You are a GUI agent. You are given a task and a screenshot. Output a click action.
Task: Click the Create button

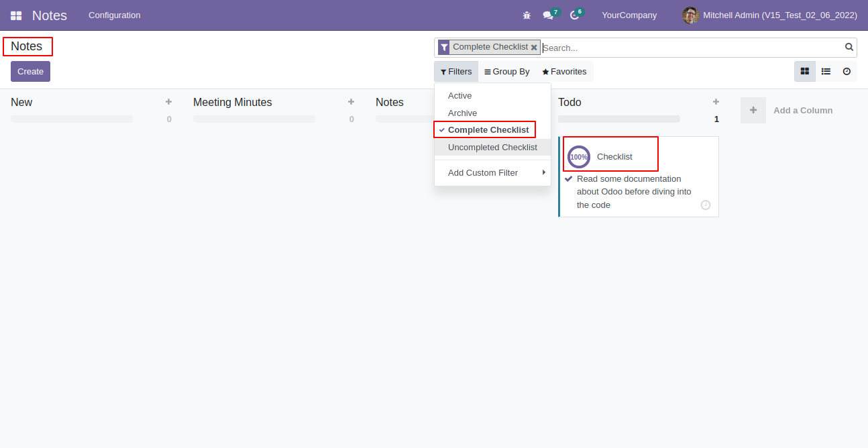(x=30, y=72)
